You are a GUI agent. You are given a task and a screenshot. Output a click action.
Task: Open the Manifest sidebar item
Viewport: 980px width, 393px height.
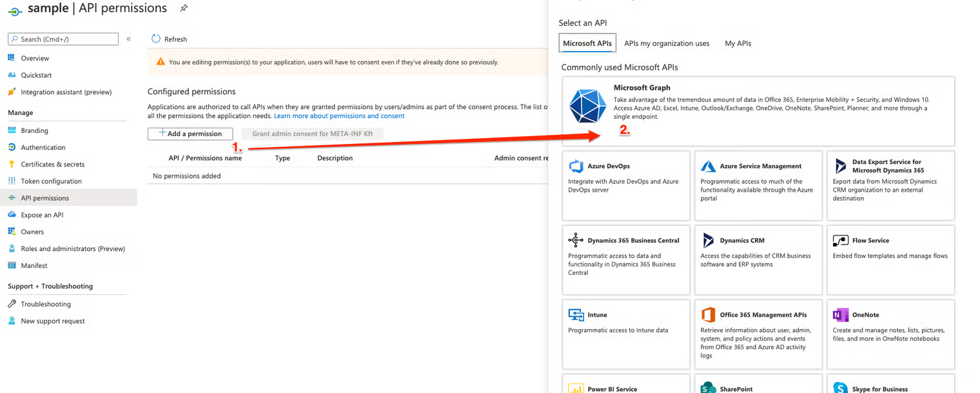(34, 265)
